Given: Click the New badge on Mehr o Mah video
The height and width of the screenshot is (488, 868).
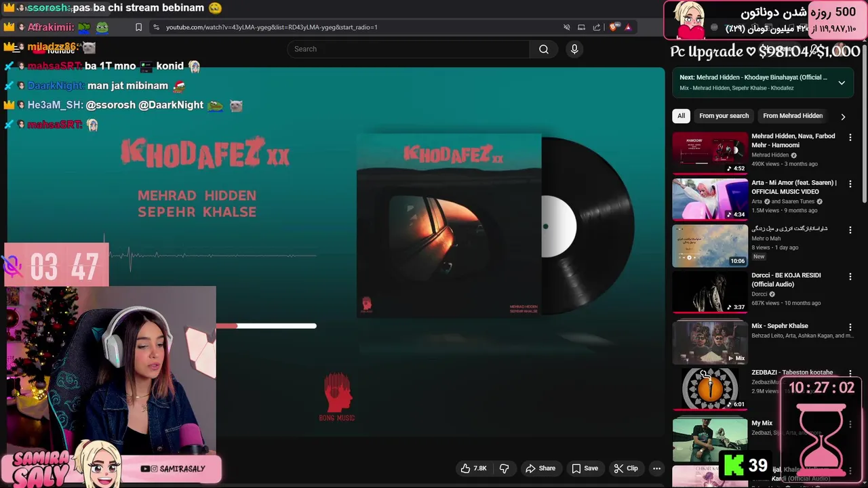Looking at the screenshot, I should [x=759, y=257].
